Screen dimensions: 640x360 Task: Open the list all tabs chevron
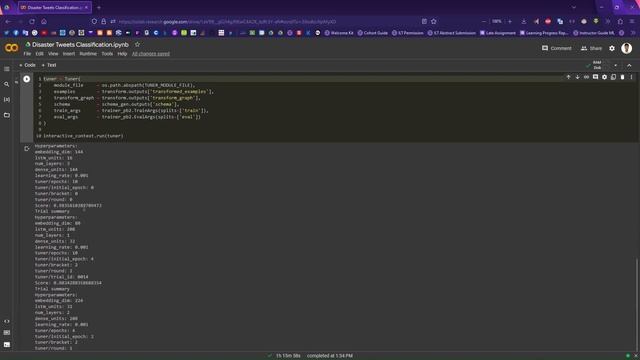coord(574,7)
